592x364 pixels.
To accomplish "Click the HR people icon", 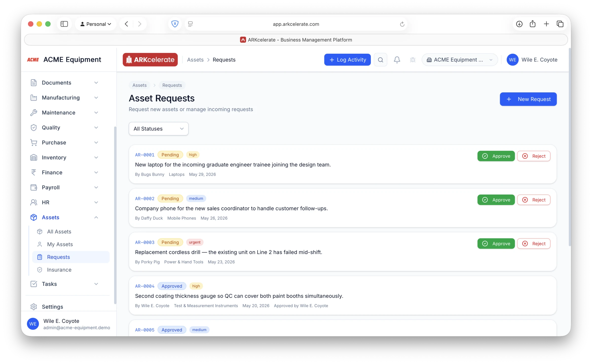I will click(34, 202).
